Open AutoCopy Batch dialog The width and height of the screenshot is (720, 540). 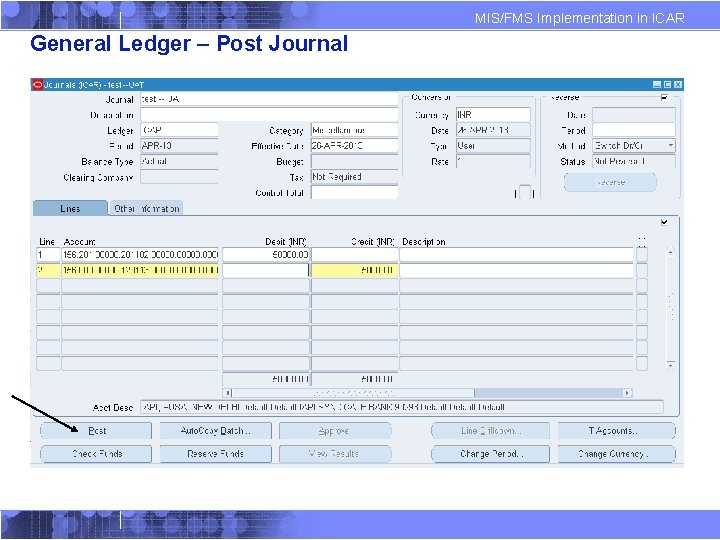pos(215,431)
